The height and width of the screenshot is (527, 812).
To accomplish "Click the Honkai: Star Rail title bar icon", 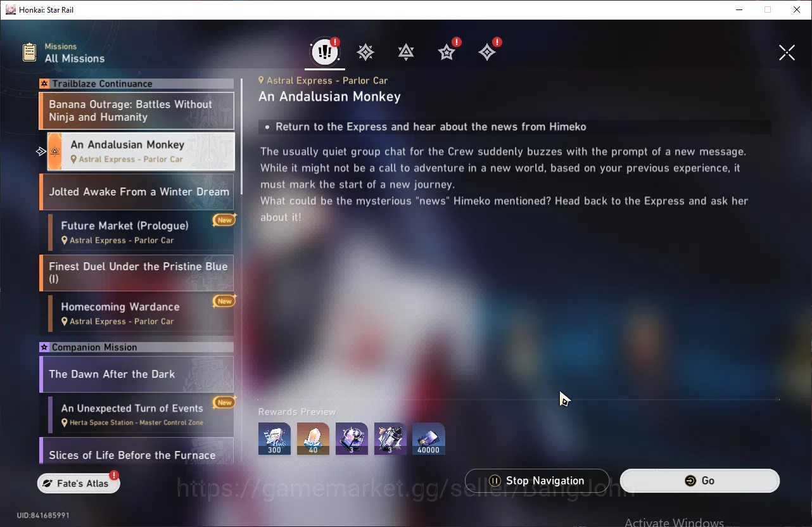I will 10,10.
